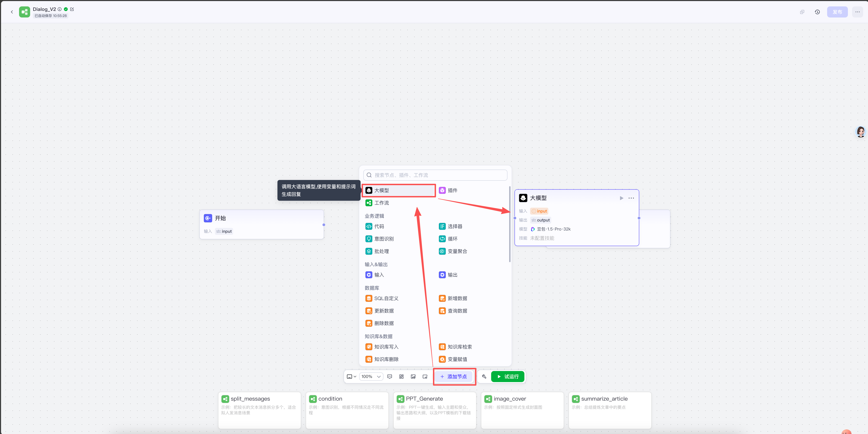
Task: Click the back arrow at top left
Action: coord(12,12)
